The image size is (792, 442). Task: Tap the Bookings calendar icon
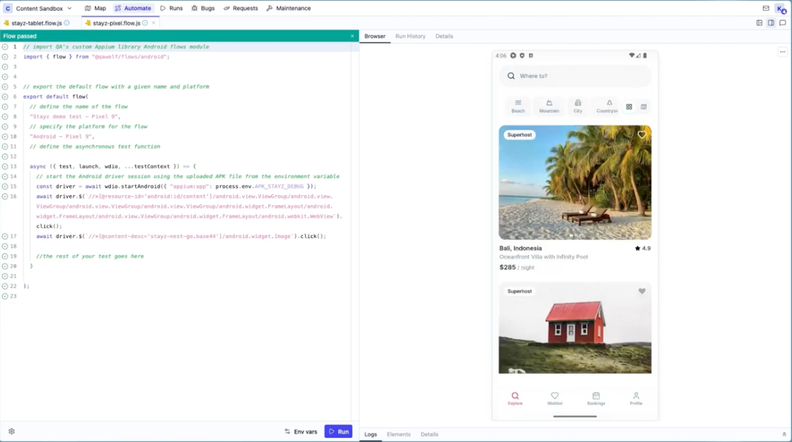click(595, 397)
